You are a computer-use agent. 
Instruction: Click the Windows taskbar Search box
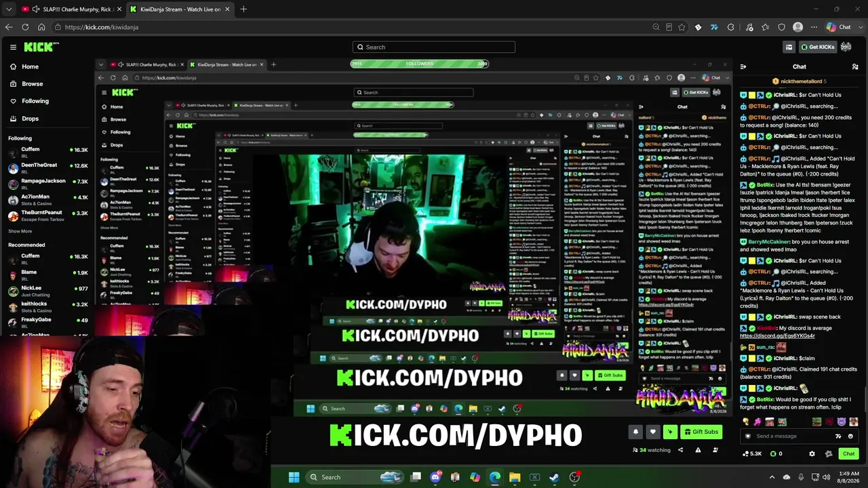pyautogui.click(x=354, y=477)
